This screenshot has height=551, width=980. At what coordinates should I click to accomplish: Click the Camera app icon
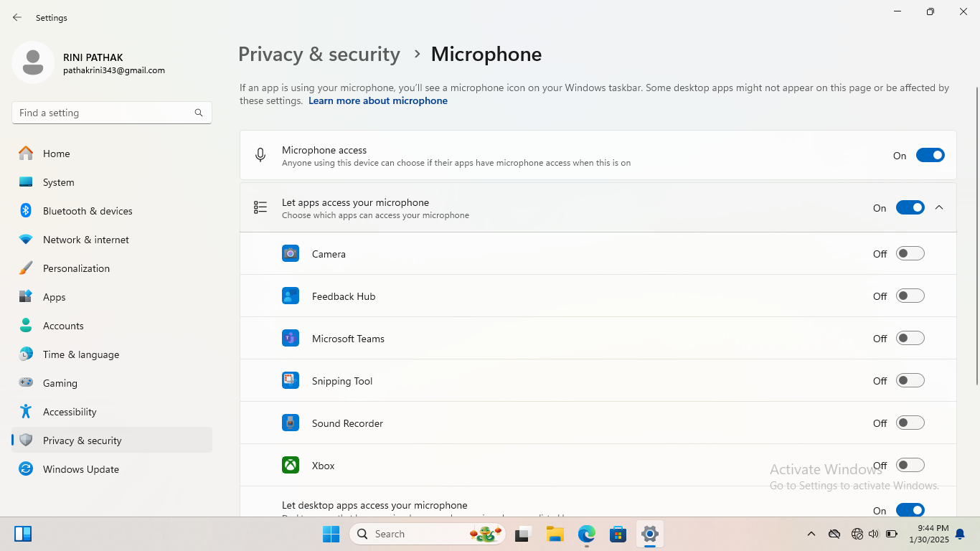tap(291, 253)
